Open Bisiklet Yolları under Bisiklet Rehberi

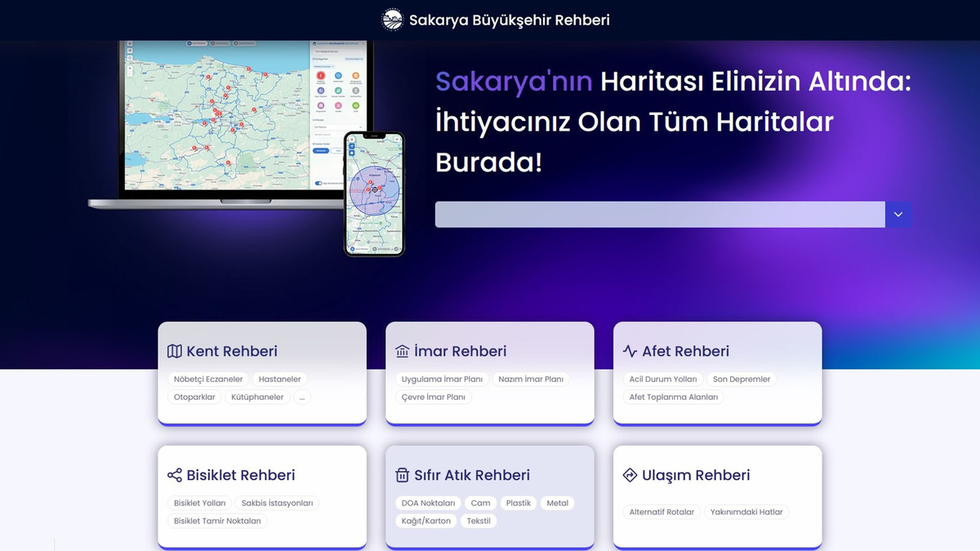pyautogui.click(x=200, y=503)
